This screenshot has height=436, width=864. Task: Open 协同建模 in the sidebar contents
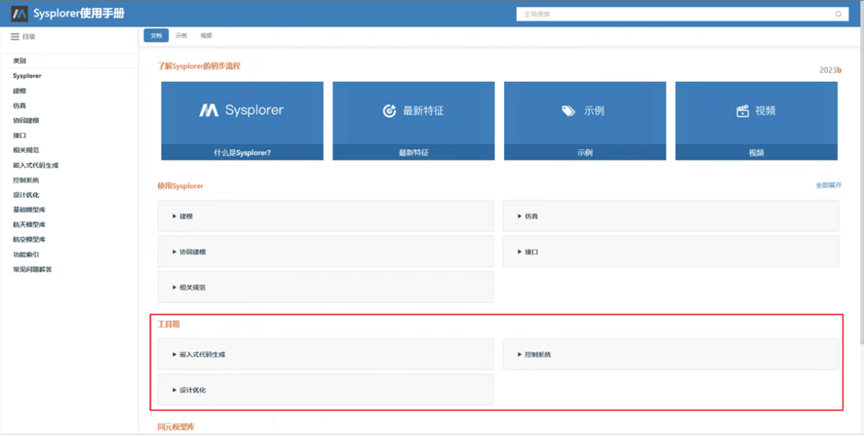pyautogui.click(x=26, y=120)
